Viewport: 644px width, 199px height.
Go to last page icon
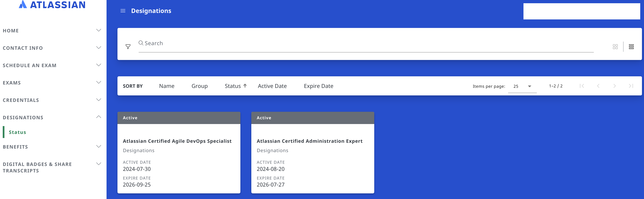tap(631, 86)
